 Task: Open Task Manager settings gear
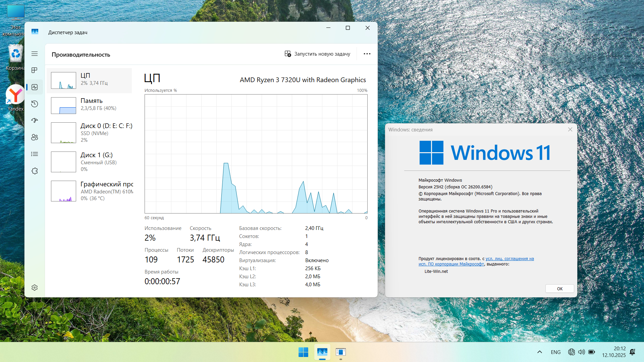pos(35,288)
